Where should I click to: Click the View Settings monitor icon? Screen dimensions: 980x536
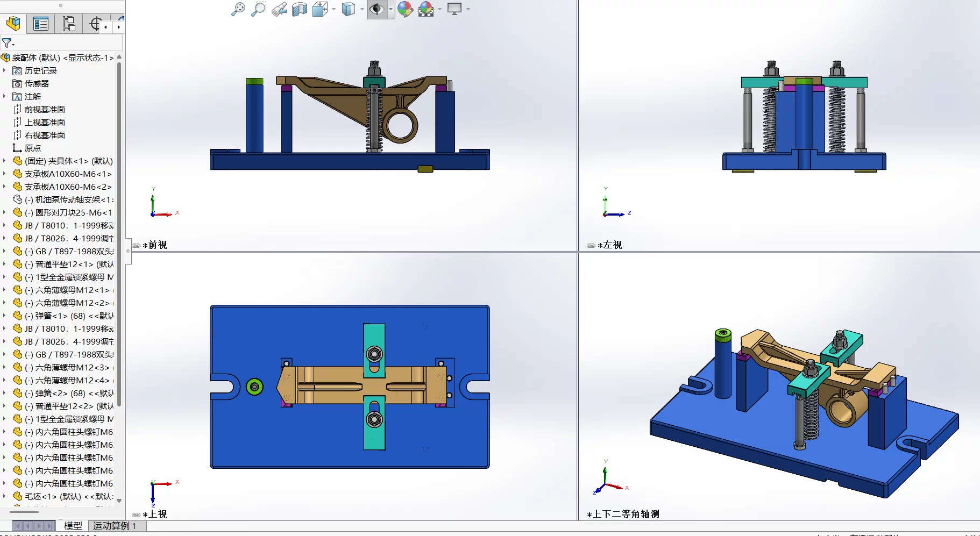pyautogui.click(x=455, y=9)
